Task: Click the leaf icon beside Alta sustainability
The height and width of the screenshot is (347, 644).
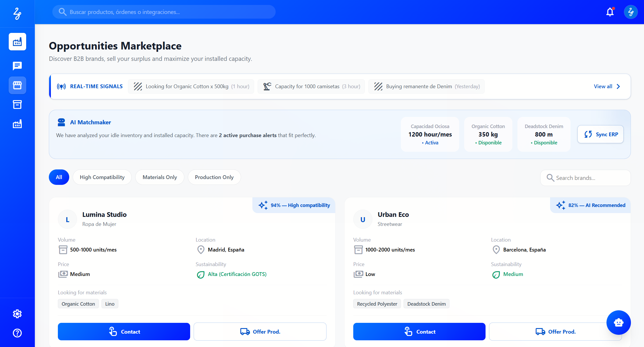Action: tap(201, 275)
